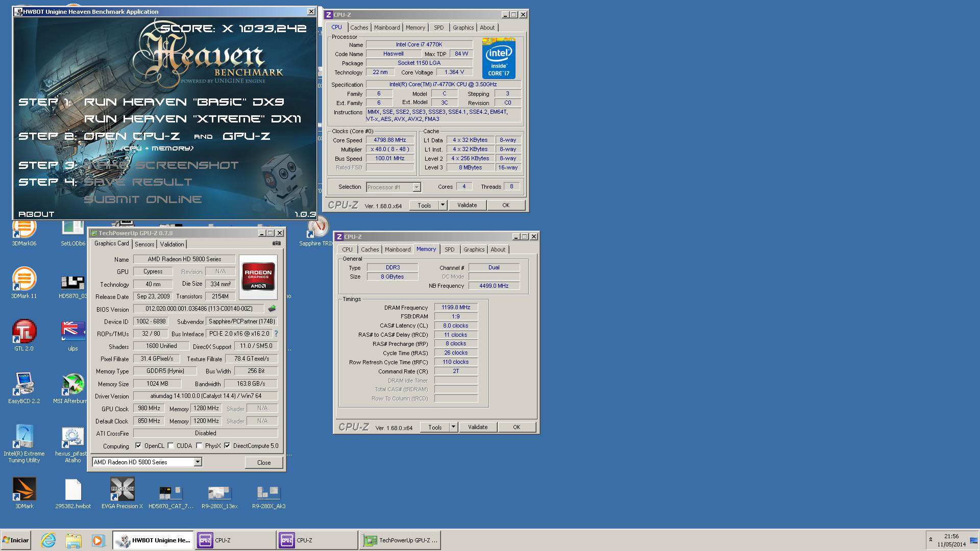Click the bus interface question mark icon

276,334
